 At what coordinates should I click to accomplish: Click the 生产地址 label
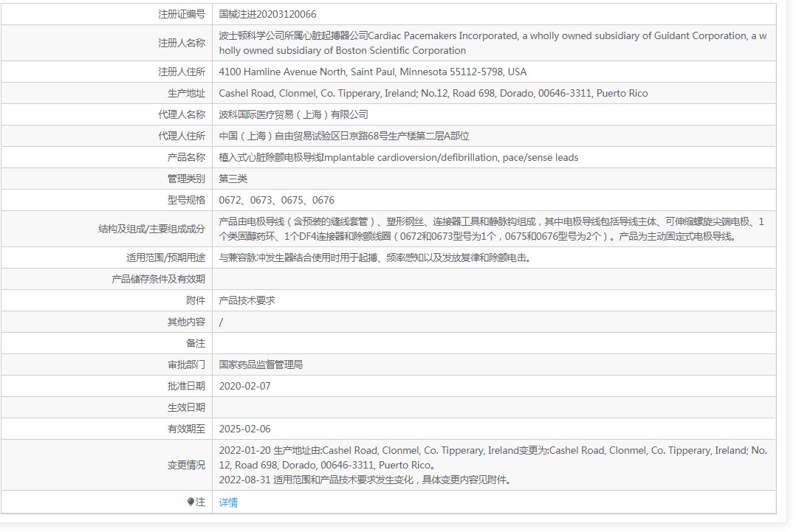[186, 93]
